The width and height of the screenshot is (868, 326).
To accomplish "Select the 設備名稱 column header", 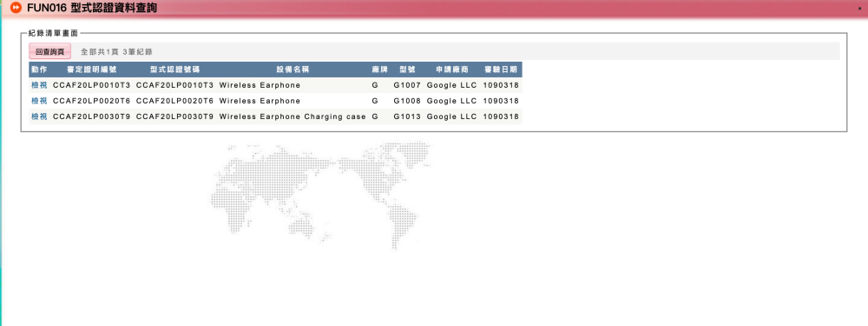I will tap(293, 70).
